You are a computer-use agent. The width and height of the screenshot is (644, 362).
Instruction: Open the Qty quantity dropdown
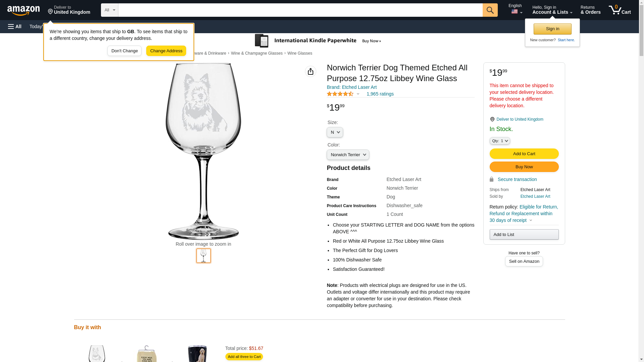(x=500, y=141)
